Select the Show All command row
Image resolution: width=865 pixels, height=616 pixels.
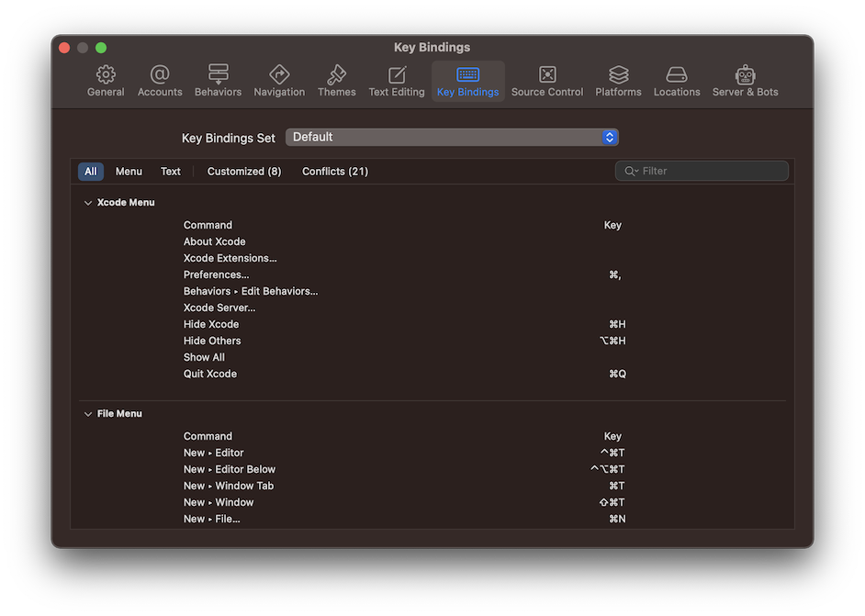[x=432, y=357]
